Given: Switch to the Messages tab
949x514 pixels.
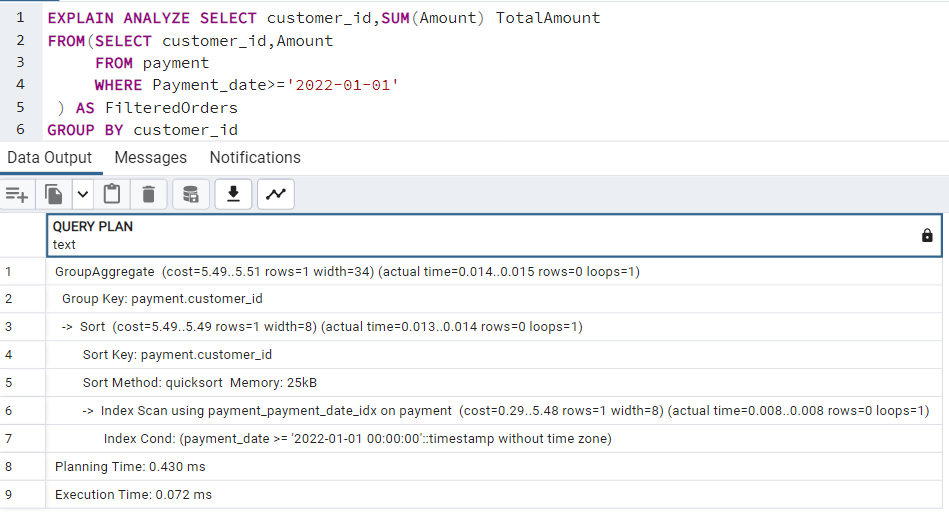Looking at the screenshot, I should click(x=151, y=157).
